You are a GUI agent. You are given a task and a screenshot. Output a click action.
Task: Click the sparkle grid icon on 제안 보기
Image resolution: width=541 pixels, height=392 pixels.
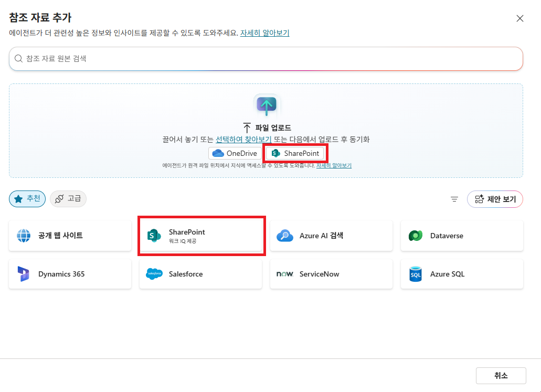click(x=479, y=199)
